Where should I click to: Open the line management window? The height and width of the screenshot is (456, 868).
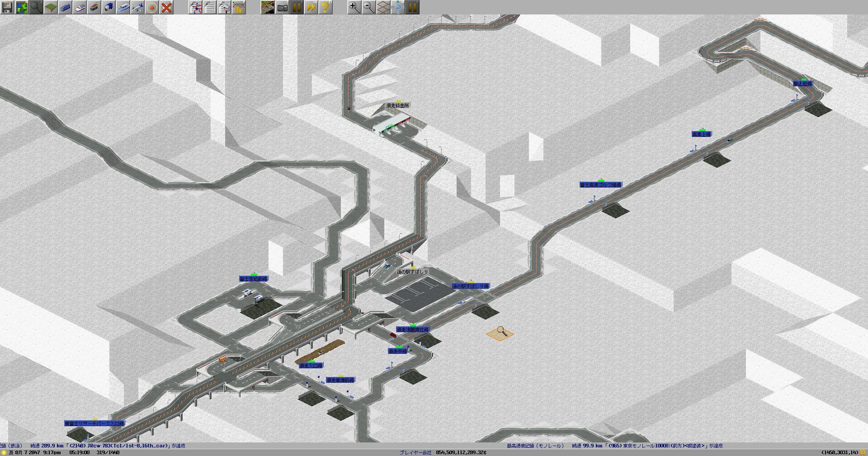point(195,7)
